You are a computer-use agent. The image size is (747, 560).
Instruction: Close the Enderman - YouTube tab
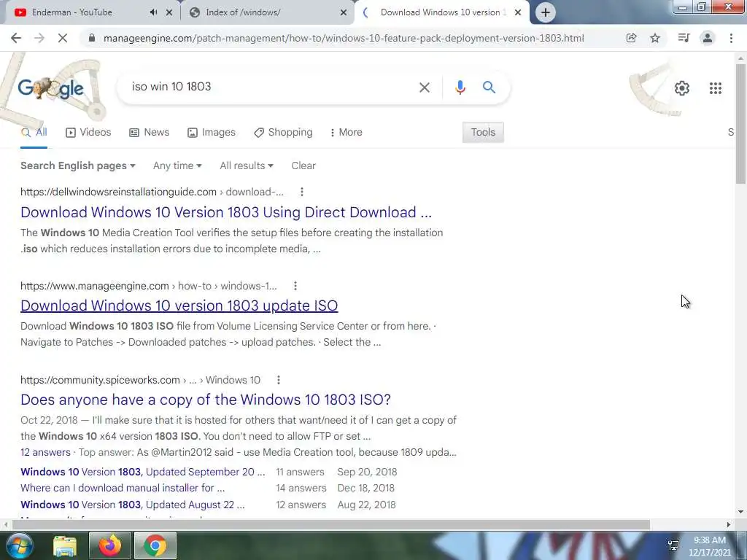pos(169,12)
